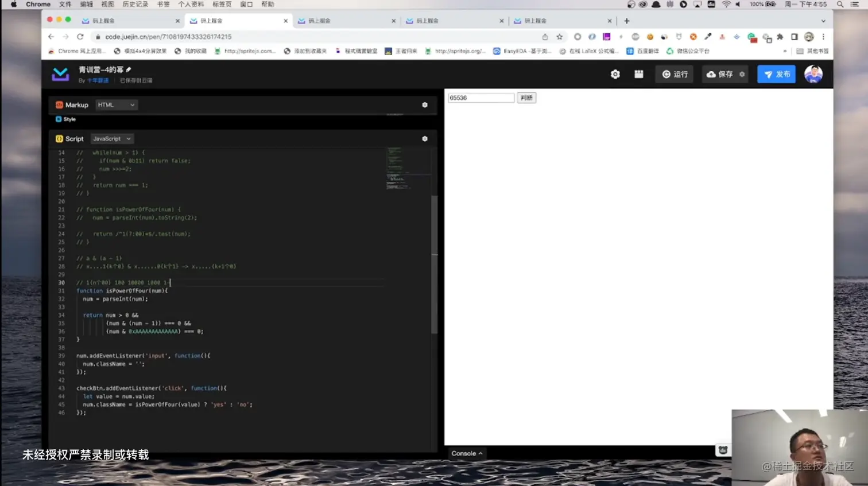This screenshot has width=868, height=486.
Task: Open the JavaScript script language dropdown
Action: point(112,139)
